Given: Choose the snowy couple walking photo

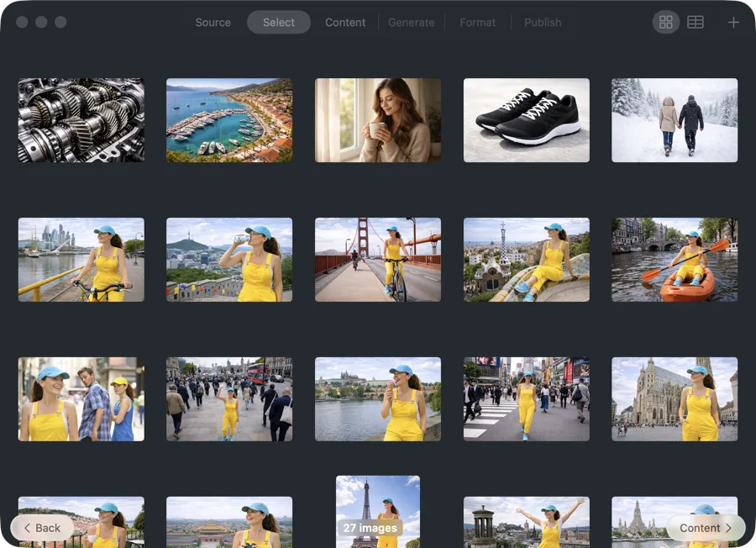Looking at the screenshot, I should point(675,119).
